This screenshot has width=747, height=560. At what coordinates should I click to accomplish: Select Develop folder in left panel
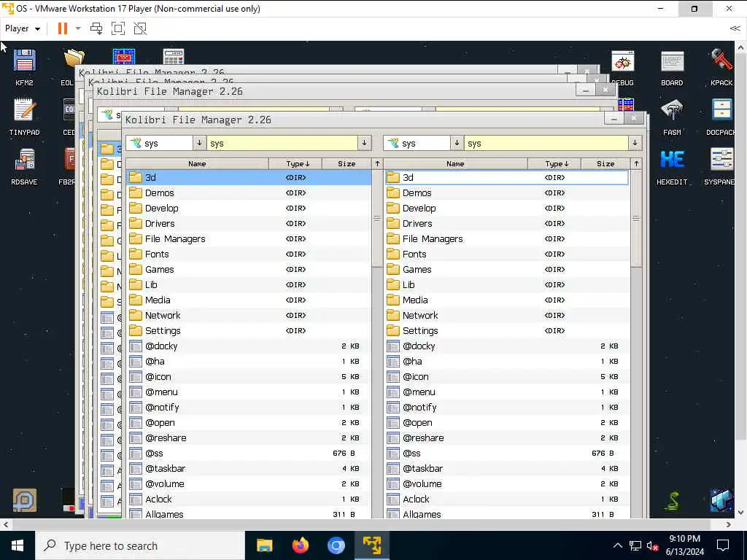(249, 208)
